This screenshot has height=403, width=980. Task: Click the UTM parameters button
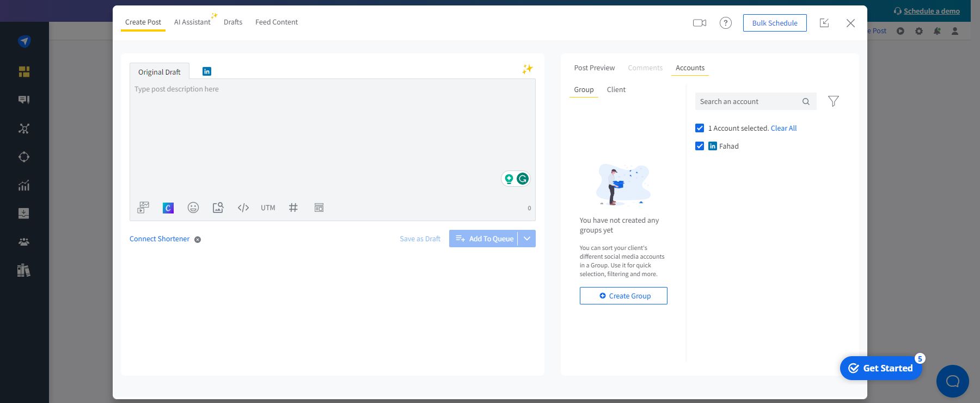tap(268, 207)
